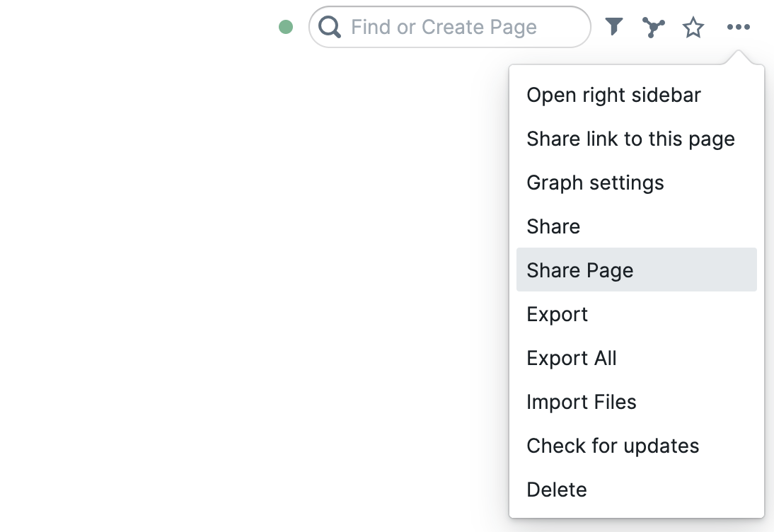
Task: Click the Share menu entry
Action: pos(553,227)
